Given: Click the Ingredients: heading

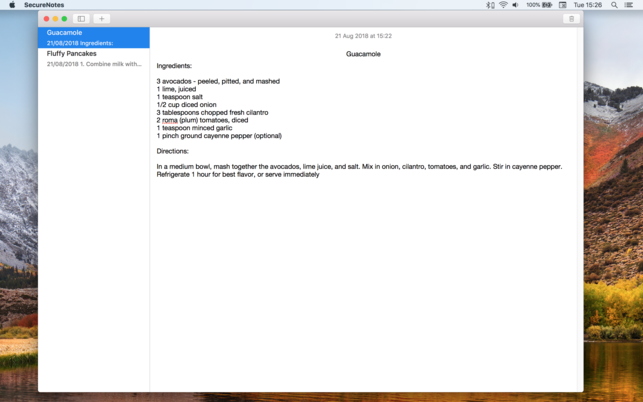Looking at the screenshot, I should (174, 66).
